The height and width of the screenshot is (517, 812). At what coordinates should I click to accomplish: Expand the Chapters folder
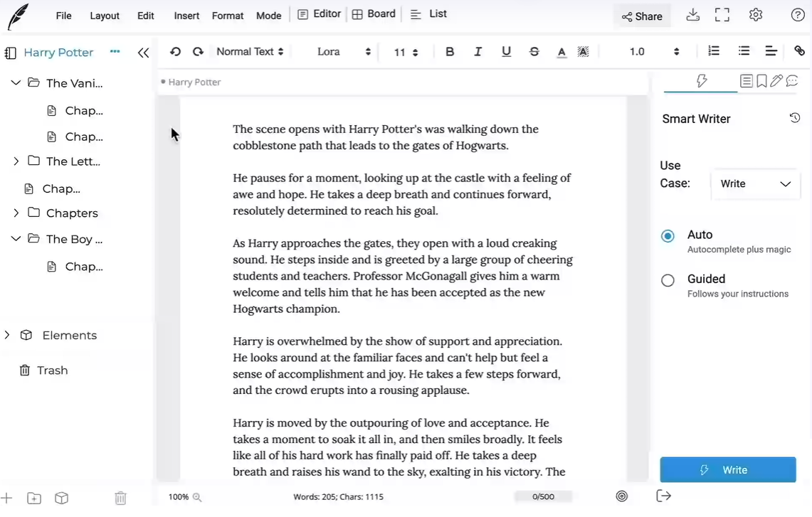pyautogui.click(x=16, y=213)
